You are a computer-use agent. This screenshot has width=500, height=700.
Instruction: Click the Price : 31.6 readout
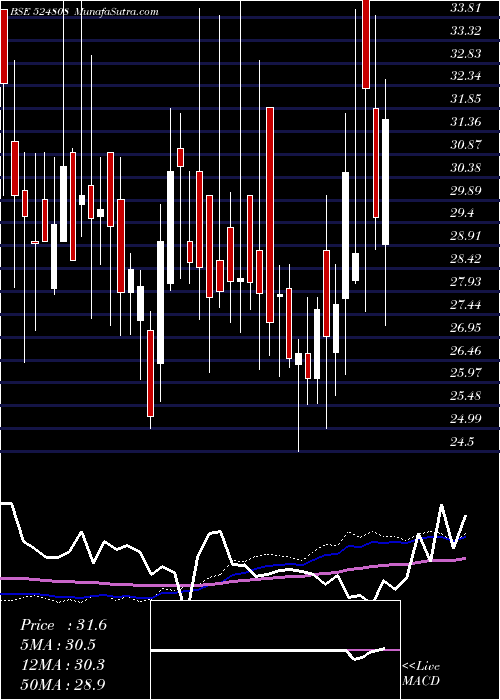point(63,625)
